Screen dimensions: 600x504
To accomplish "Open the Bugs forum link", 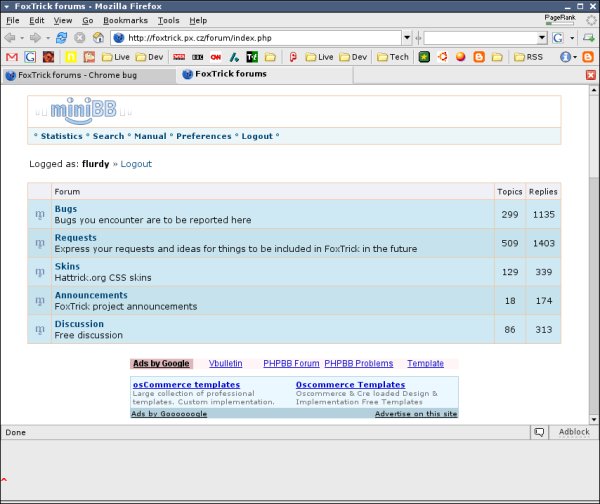I will 66,209.
